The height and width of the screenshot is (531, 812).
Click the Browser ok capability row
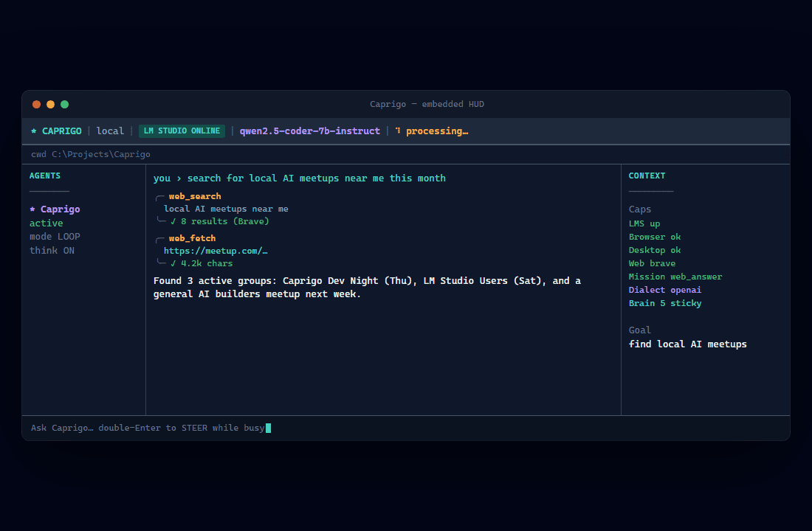[x=655, y=237]
